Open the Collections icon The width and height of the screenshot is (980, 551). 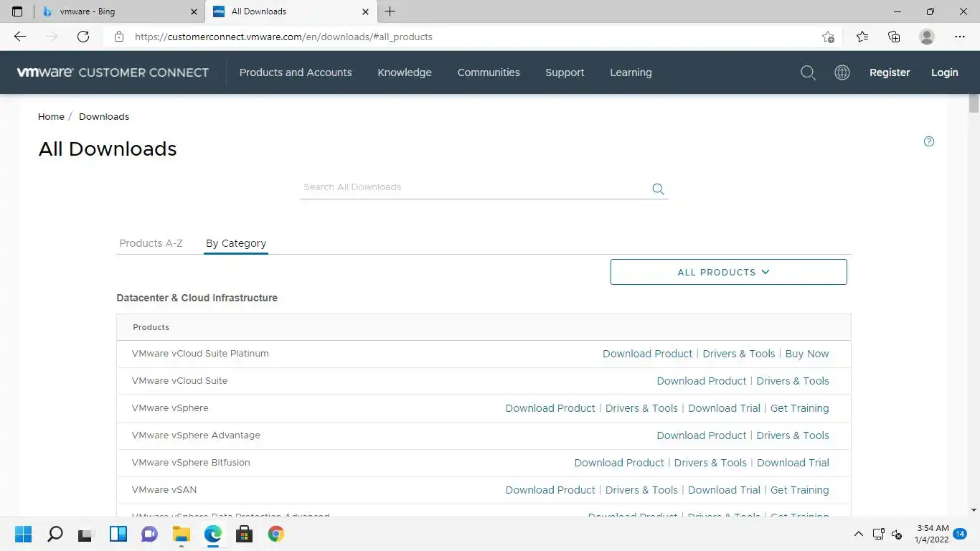[x=894, y=37]
